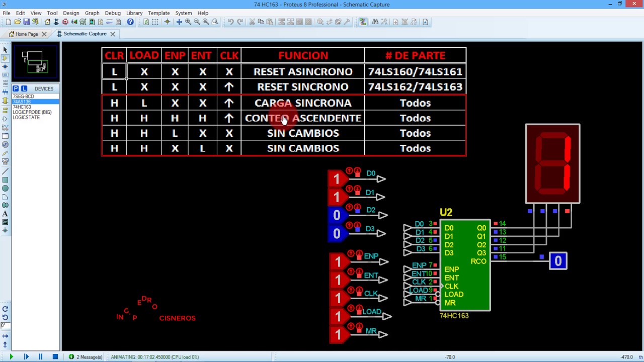This screenshot has height=362, width=644.
Task: Click the overview thumbnail window
Action: click(x=36, y=62)
